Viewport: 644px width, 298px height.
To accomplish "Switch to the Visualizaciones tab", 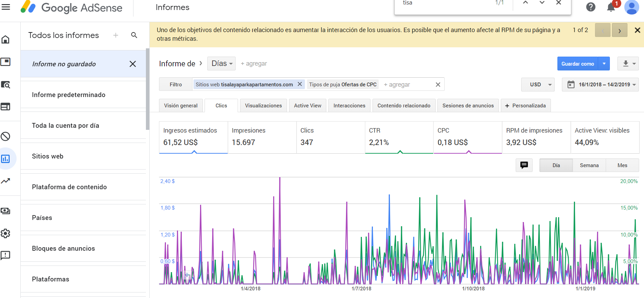I will 264,106.
